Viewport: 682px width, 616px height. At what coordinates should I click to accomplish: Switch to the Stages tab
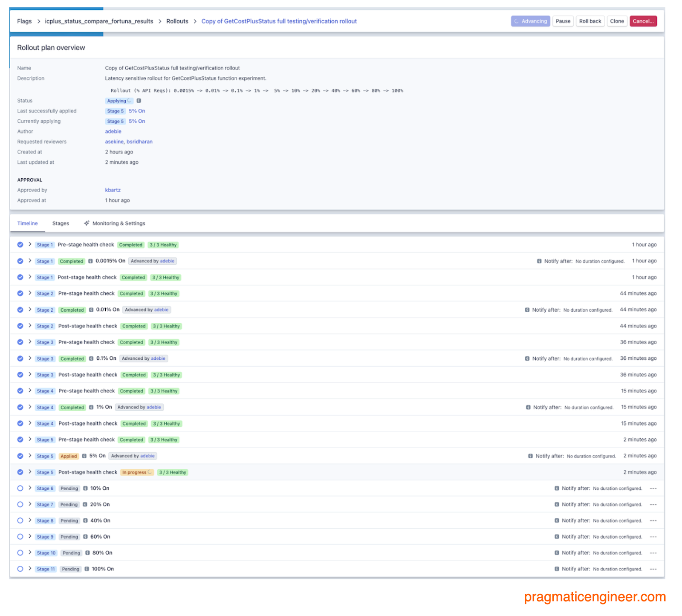(61, 223)
